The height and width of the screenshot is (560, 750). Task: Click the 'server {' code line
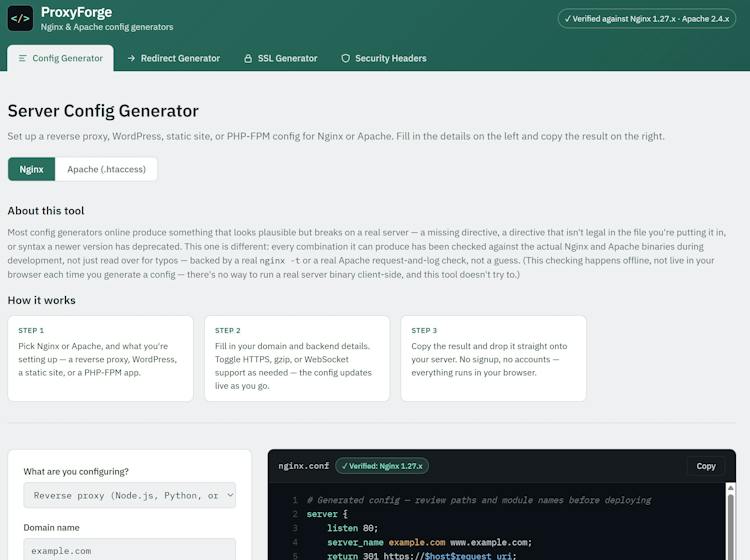pos(327,514)
